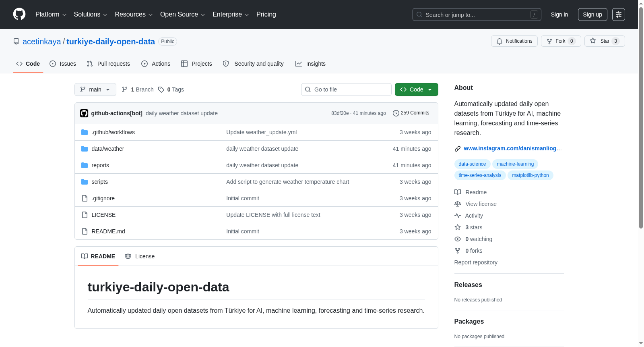Click the Sign in link
644x347 pixels.
coord(559,15)
